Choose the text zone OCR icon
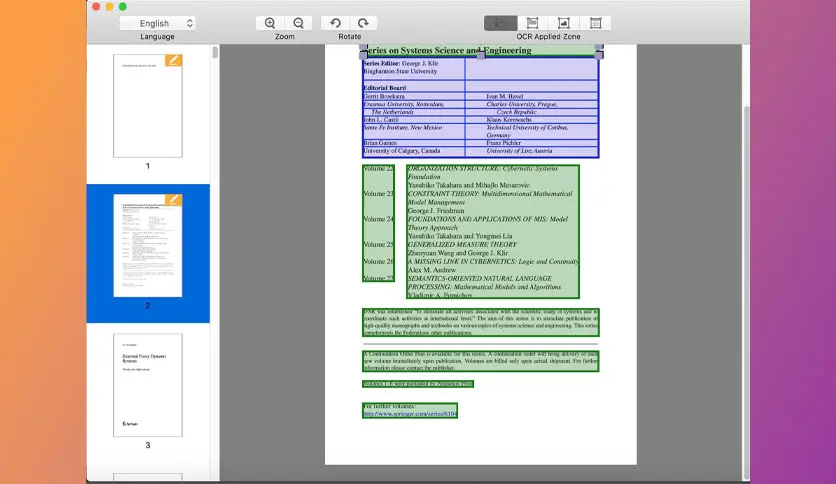This screenshot has height=484, width=836. (x=532, y=23)
